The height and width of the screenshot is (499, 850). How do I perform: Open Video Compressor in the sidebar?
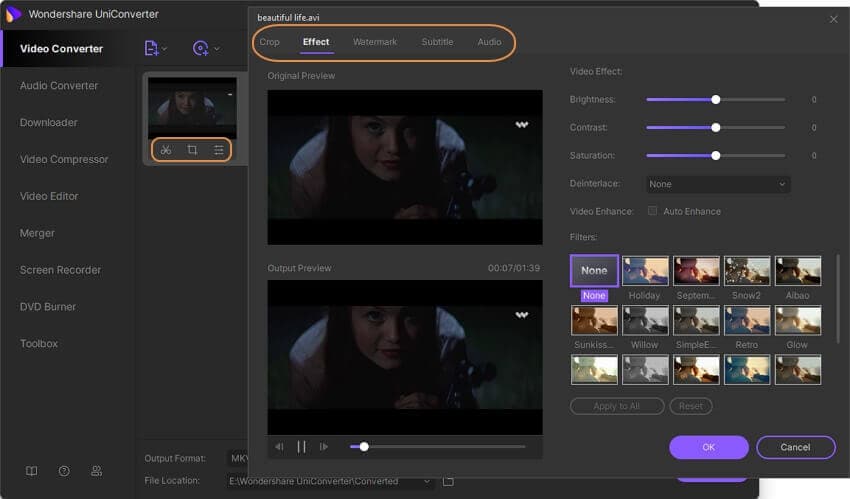(x=64, y=159)
